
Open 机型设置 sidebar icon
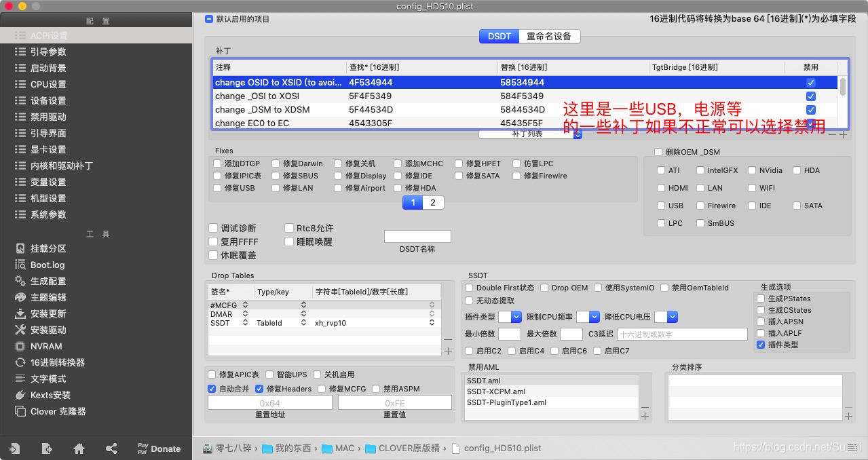tap(20, 198)
